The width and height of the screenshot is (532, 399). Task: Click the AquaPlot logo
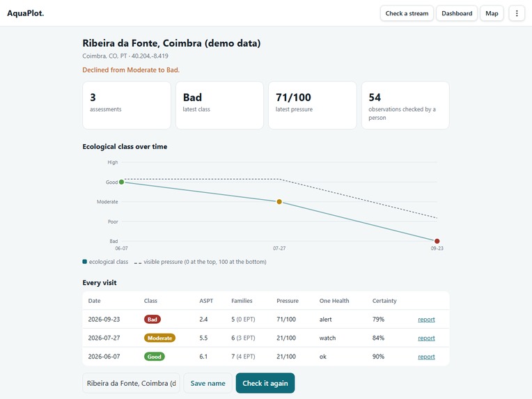[26, 13]
